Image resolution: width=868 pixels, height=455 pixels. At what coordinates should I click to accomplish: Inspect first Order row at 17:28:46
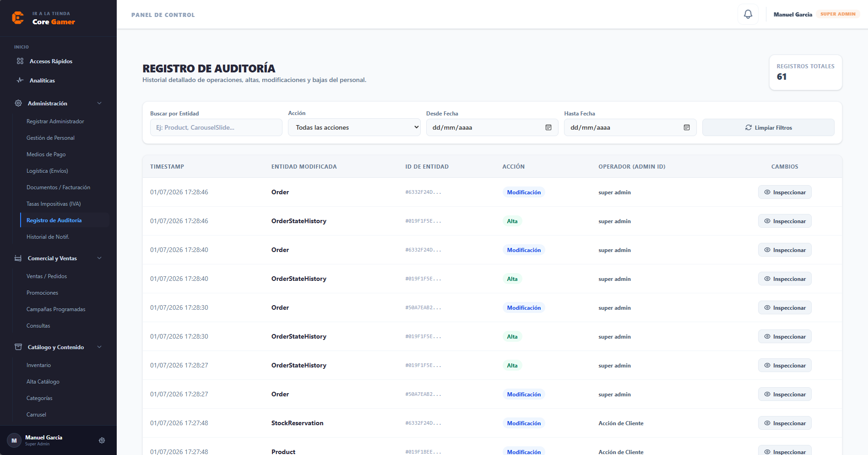pos(785,192)
